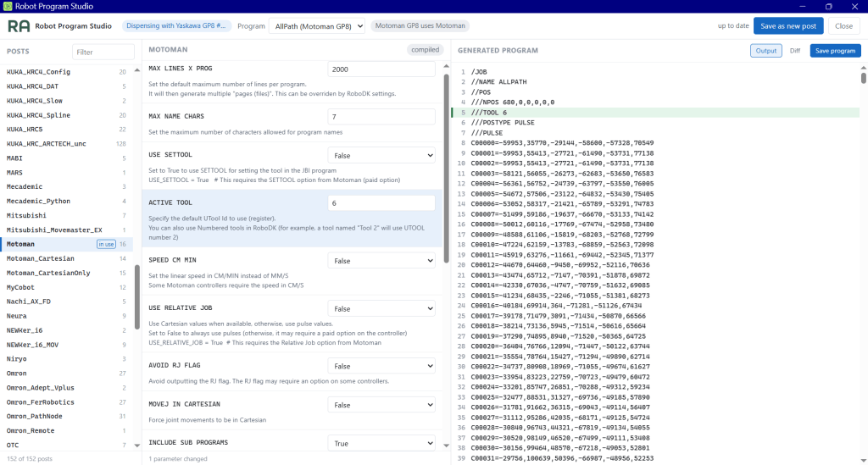This screenshot has width=868, height=465.
Task: Click the app icon in title bar
Action: [x=8, y=6]
